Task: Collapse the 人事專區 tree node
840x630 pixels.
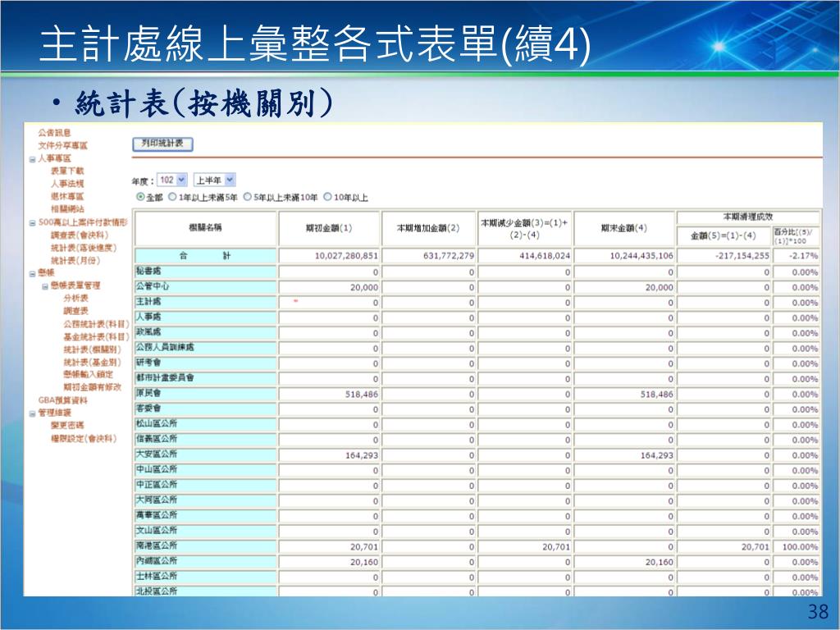Action: click(x=32, y=159)
